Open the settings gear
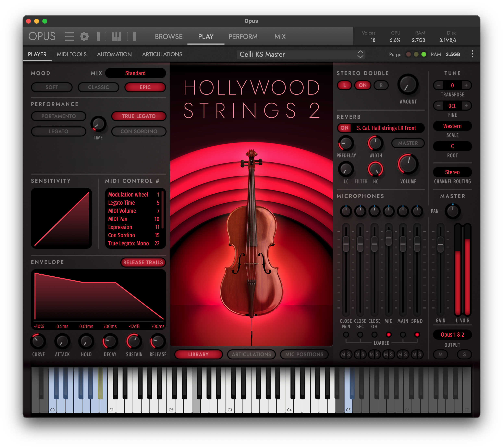Image resolution: width=503 pixels, height=448 pixels. pyautogui.click(x=84, y=36)
